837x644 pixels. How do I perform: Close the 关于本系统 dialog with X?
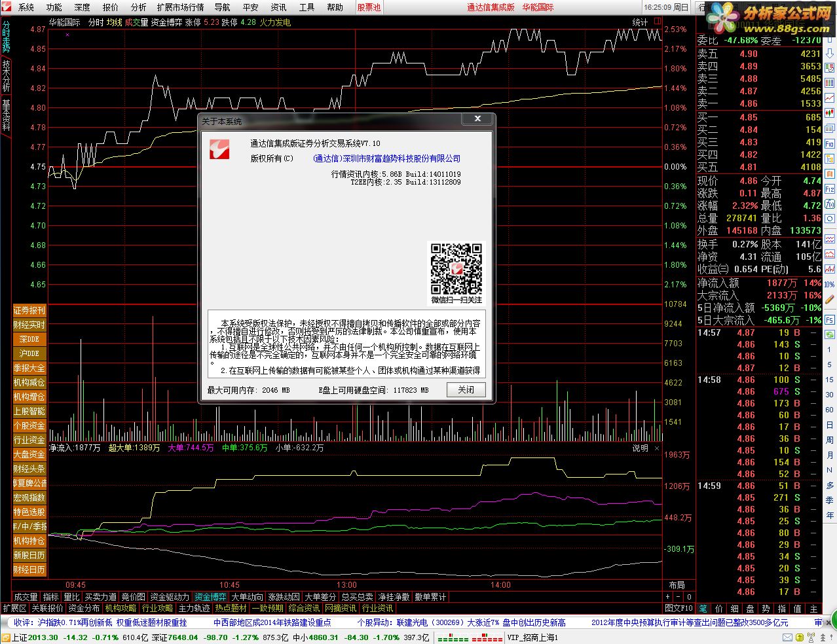coord(477,118)
